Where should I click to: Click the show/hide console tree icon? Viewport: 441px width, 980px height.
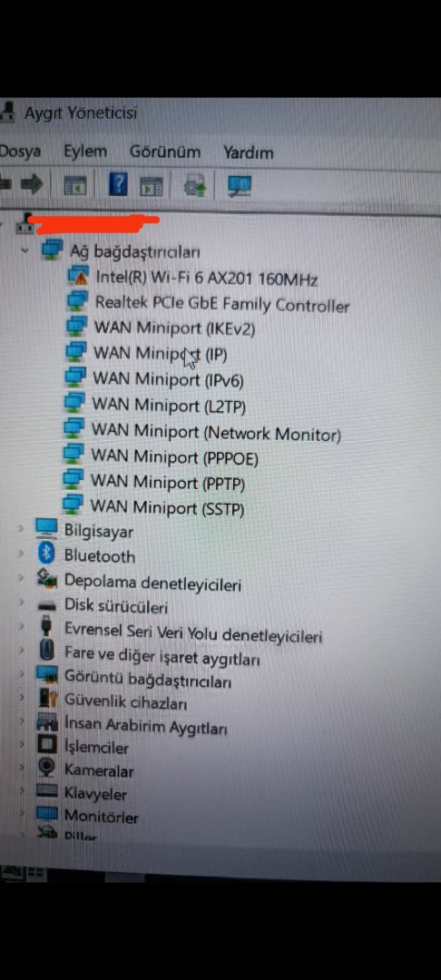coord(75,185)
